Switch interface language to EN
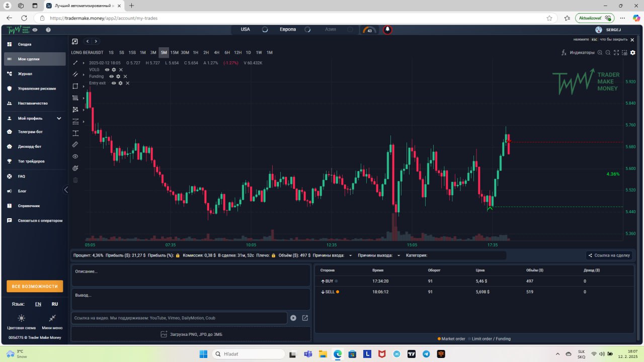The image size is (644, 362). [x=38, y=304]
